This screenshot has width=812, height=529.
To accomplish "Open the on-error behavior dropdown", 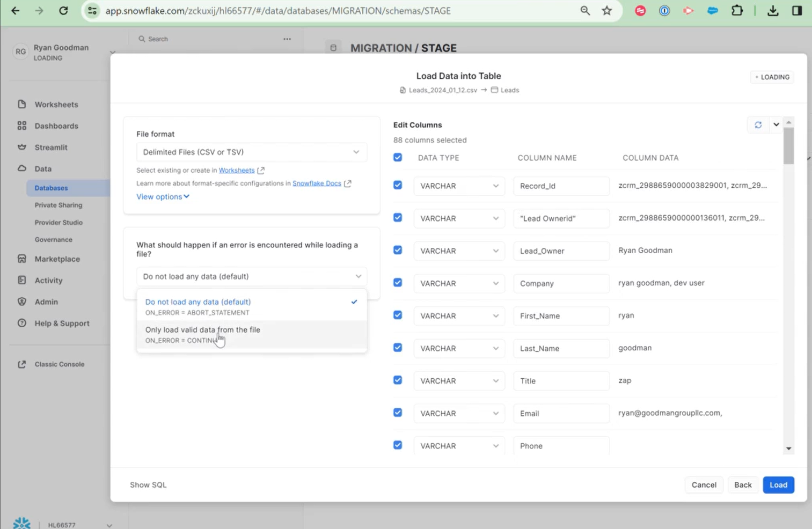I will point(251,277).
